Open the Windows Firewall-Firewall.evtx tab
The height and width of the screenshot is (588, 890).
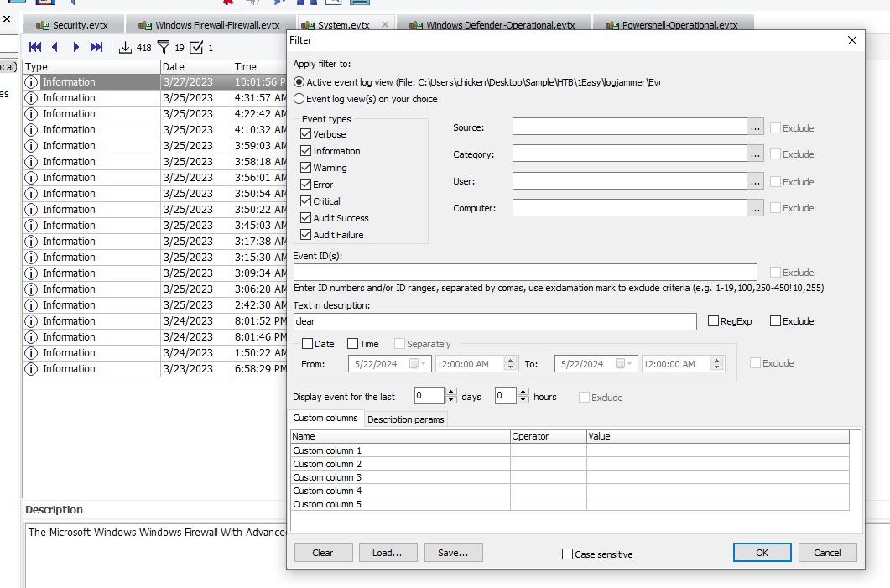click(210, 25)
